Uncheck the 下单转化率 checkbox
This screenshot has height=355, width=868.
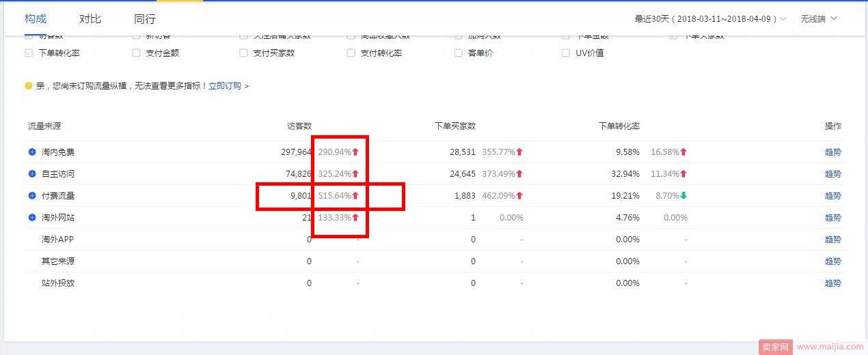(x=29, y=53)
